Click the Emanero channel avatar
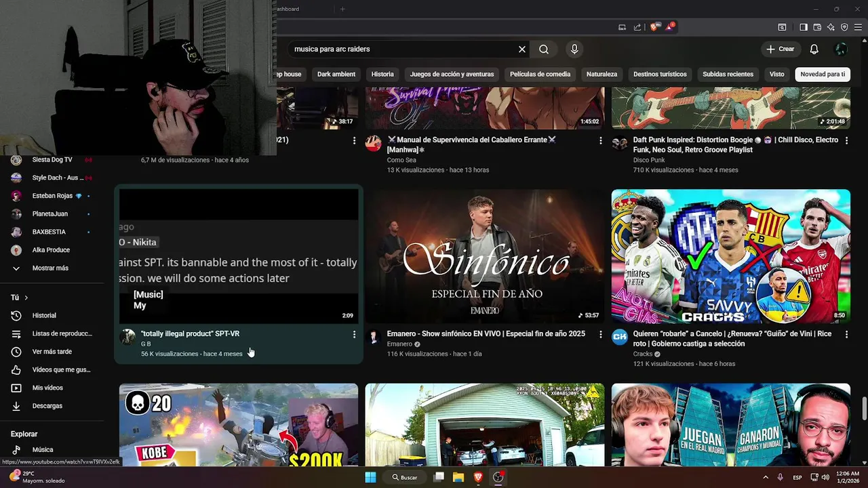 tap(374, 337)
